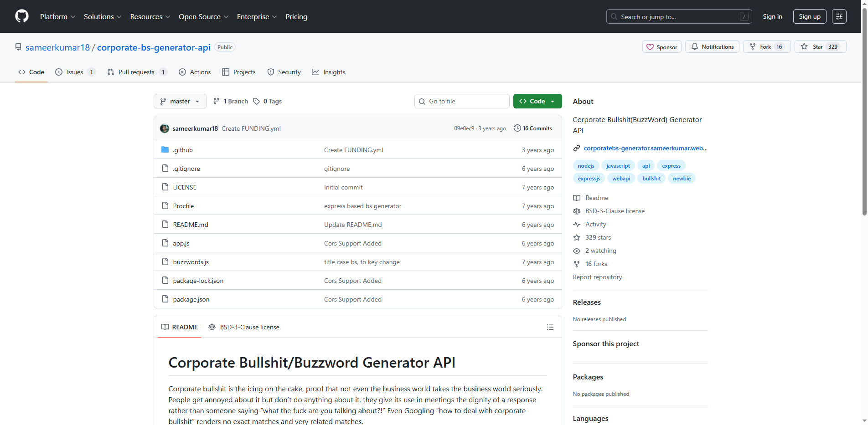Open 0 Tags link
Image resolution: width=868 pixels, height=425 pixels.
coord(267,101)
